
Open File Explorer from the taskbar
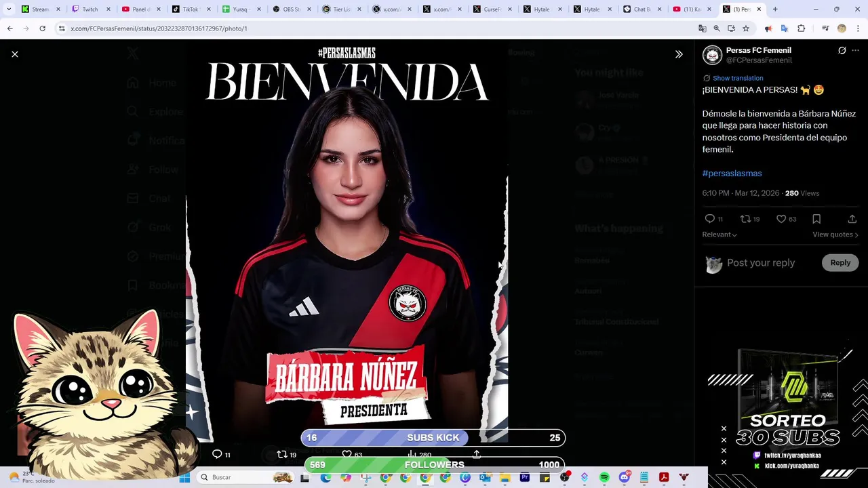click(x=505, y=477)
